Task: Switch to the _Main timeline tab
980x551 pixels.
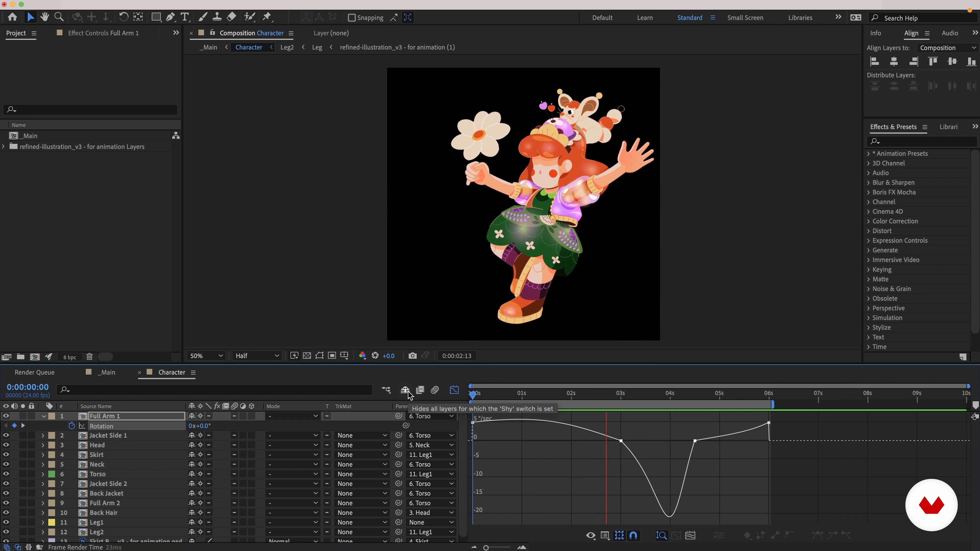Action: [106, 373]
